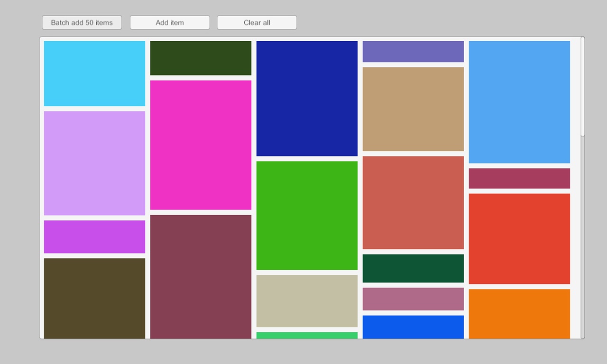Click the hot pink magenta tile
Screen dimensions: 607x364
(201, 145)
